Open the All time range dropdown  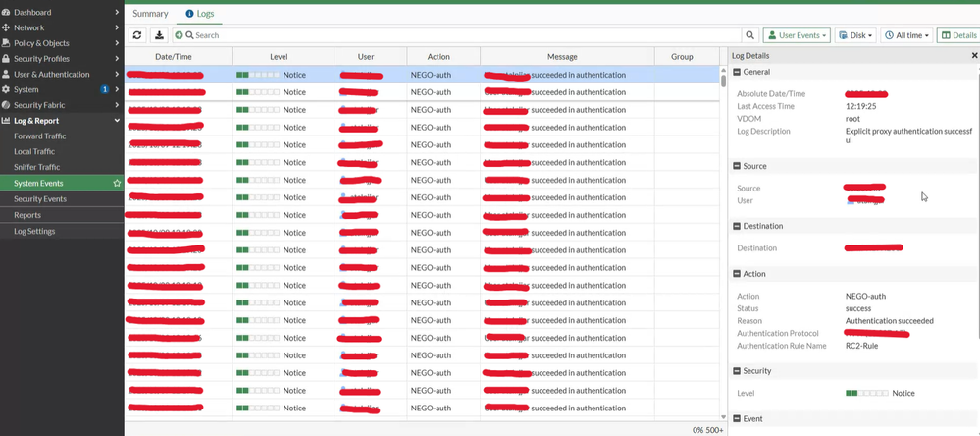coord(906,35)
